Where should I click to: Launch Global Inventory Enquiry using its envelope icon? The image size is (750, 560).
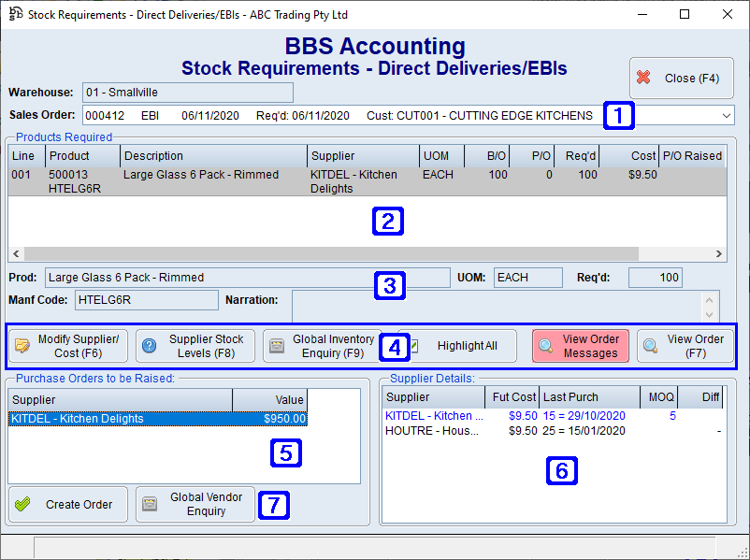click(276, 346)
